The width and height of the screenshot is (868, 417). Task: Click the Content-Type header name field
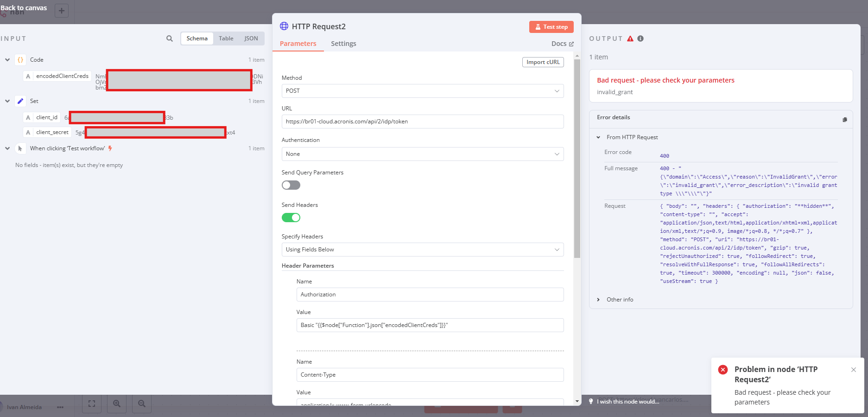[x=430, y=375]
